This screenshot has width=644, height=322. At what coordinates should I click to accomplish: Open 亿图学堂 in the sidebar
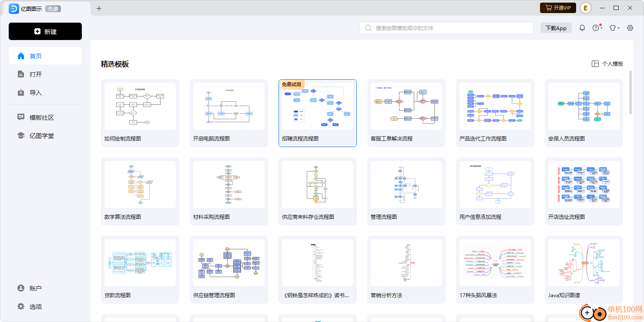pyautogui.click(x=45, y=135)
